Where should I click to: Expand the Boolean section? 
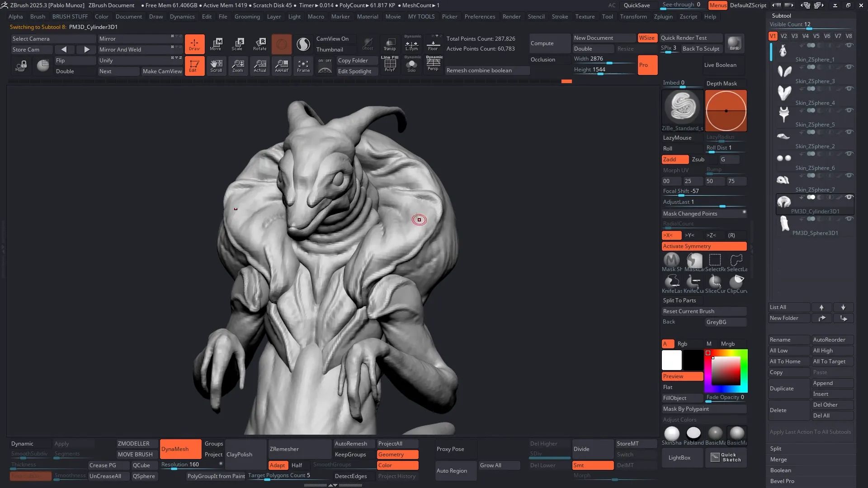click(x=780, y=470)
